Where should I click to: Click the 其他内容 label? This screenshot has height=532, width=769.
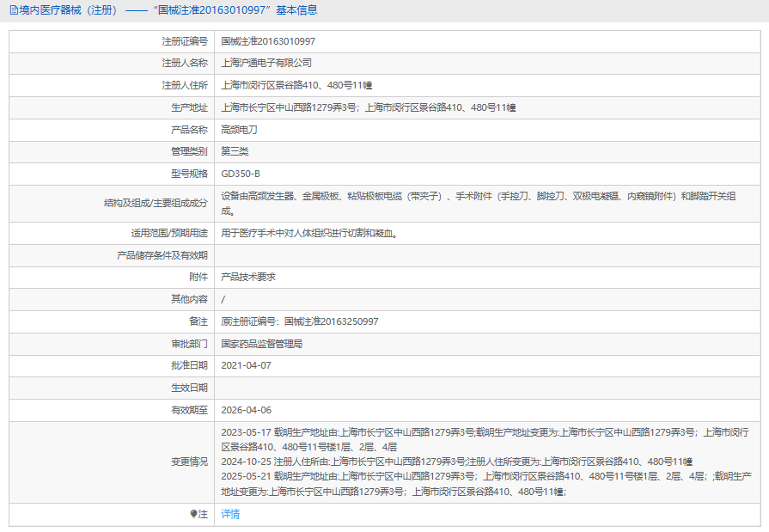(189, 299)
